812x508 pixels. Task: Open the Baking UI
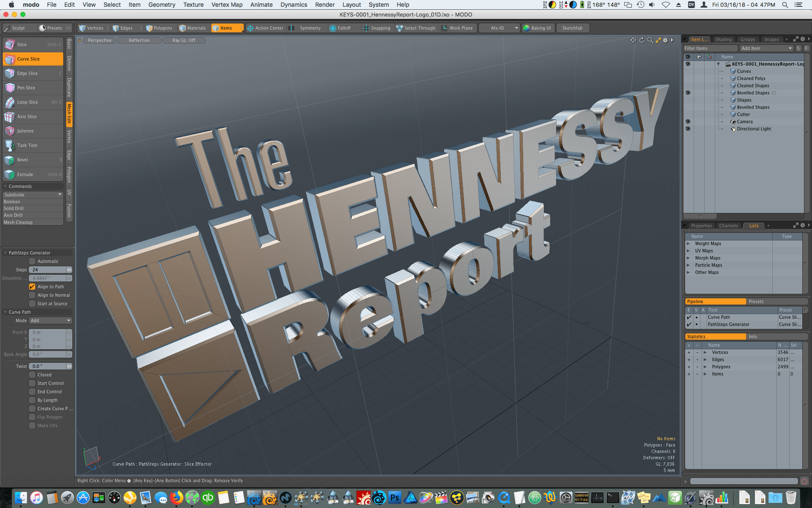[538, 28]
